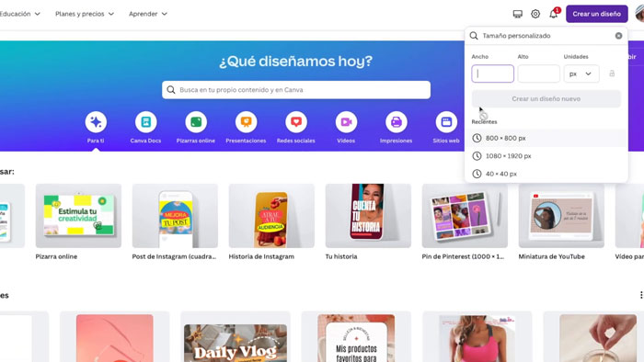The height and width of the screenshot is (362, 644).
Task: Click the Tamaño personalizado search text
Action: tap(516, 36)
